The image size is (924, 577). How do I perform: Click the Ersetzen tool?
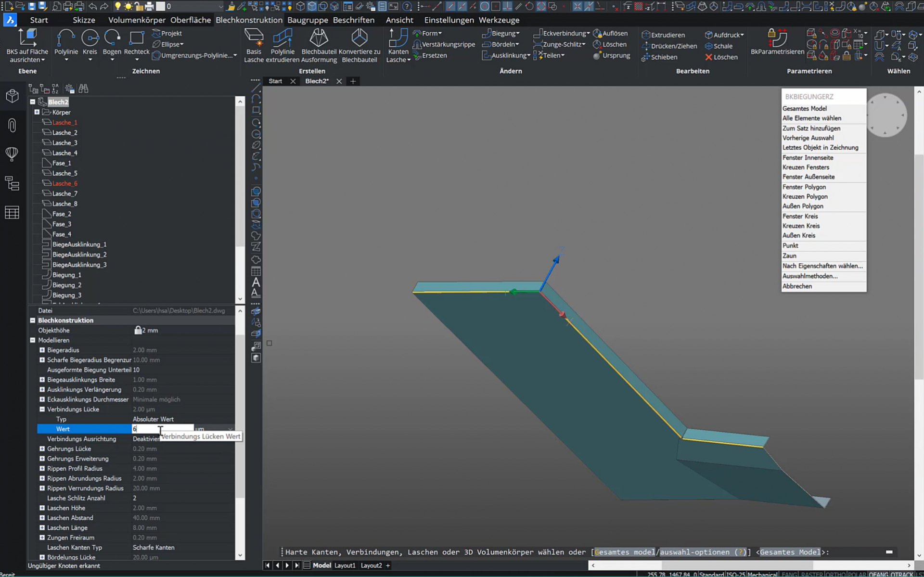pos(430,55)
